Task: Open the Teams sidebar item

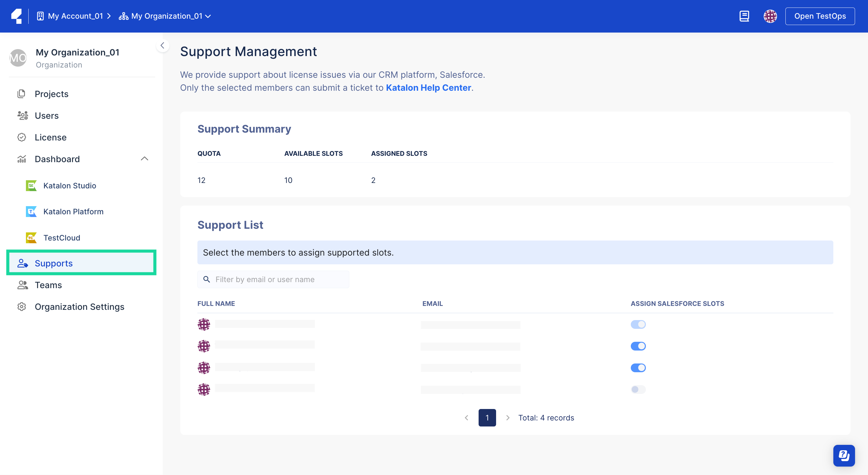Action: 48,285
